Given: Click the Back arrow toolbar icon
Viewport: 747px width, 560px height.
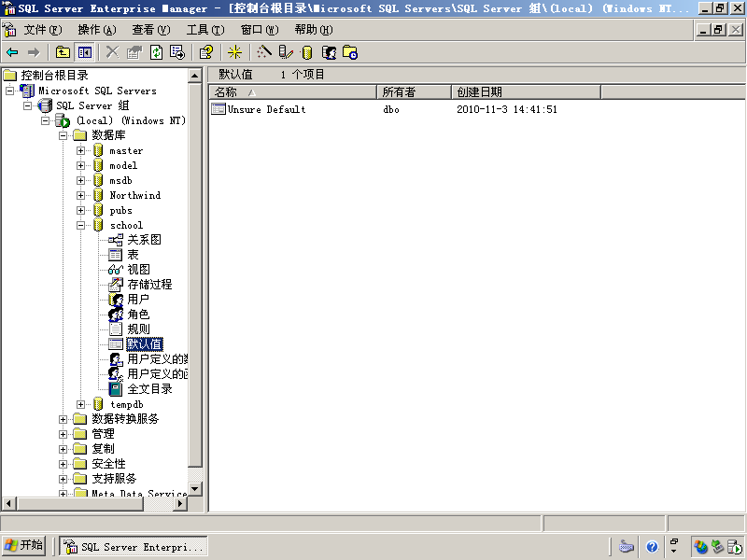Looking at the screenshot, I should [12, 52].
